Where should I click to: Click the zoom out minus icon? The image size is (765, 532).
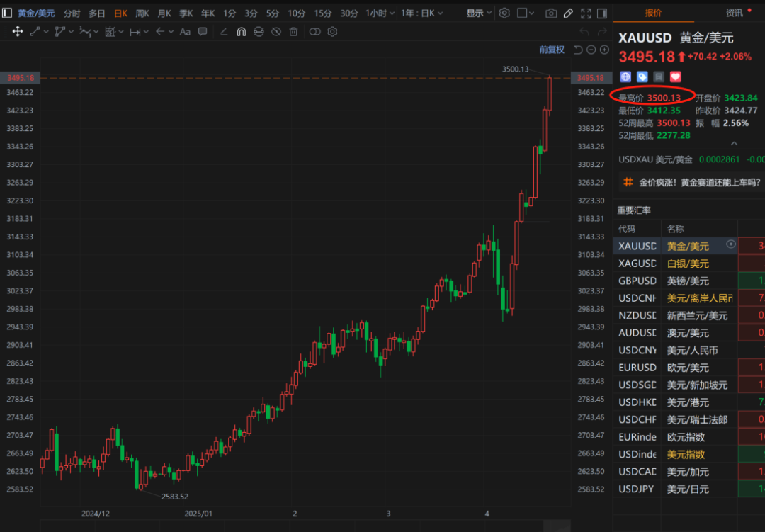point(591,50)
